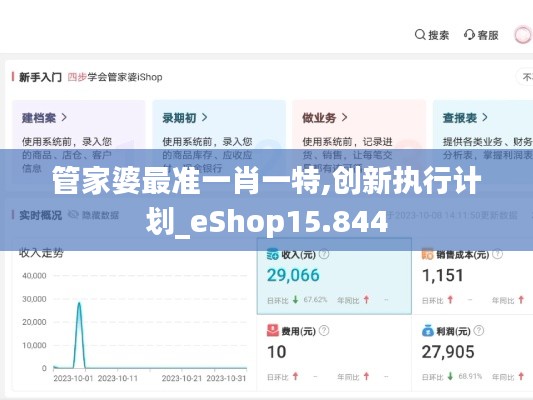
Task: Select the 费用 value 10
Action: [276, 352]
